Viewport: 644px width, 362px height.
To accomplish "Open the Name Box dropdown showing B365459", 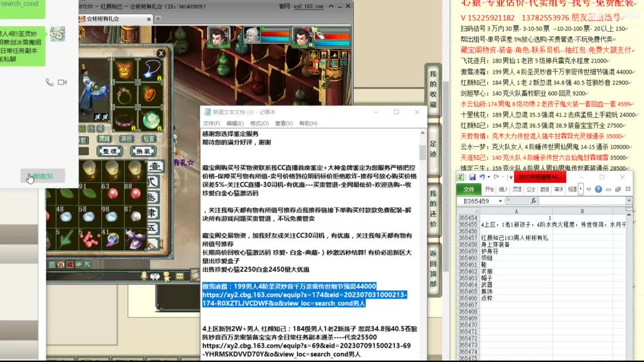I will click(x=500, y=200).
